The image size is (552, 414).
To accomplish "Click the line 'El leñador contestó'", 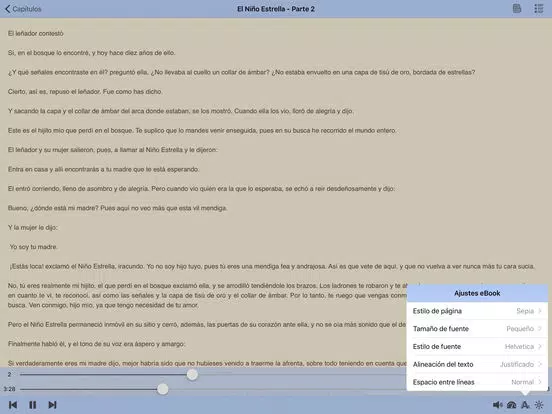I will pyautogui.click(x=36, y=33).
